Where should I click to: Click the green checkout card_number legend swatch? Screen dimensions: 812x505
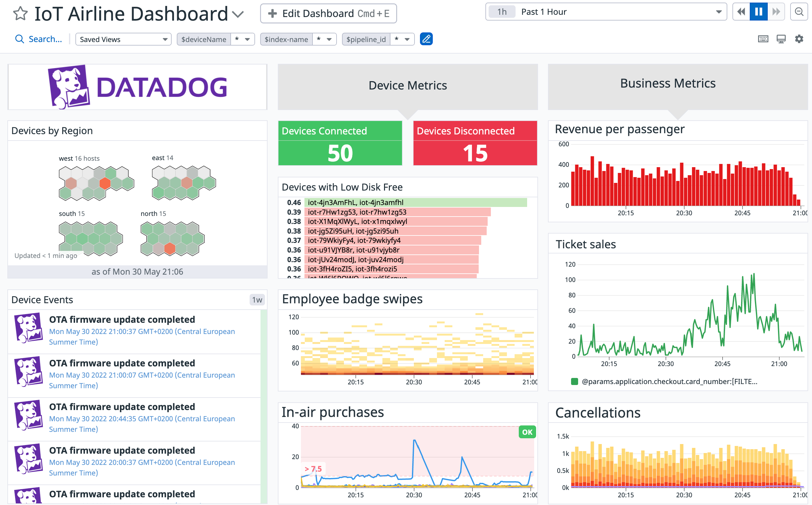click(575, 381)
